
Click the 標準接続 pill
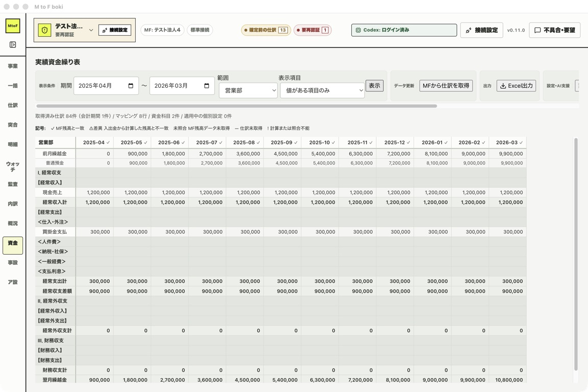click(200, 30)
